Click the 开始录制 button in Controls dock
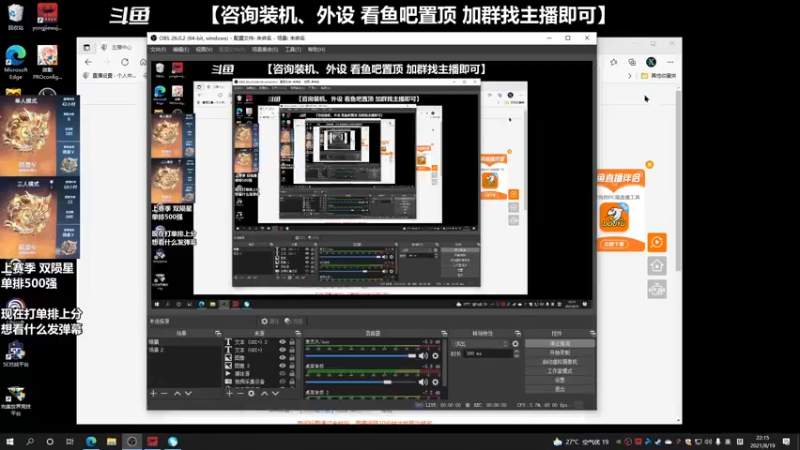Screen dimensions: 800x450 [x=560, y=353]
